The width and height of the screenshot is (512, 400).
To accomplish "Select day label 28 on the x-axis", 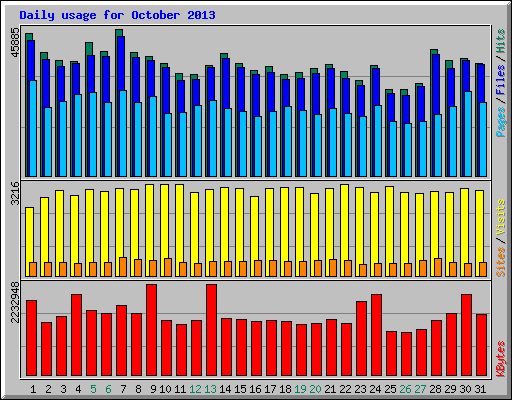I will click(435, 389).
